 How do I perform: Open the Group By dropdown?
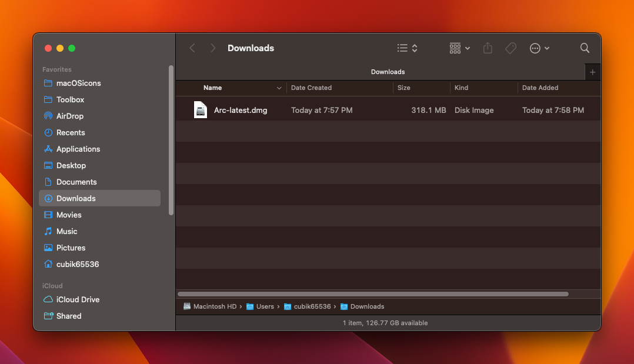click(x=459, y=48)
